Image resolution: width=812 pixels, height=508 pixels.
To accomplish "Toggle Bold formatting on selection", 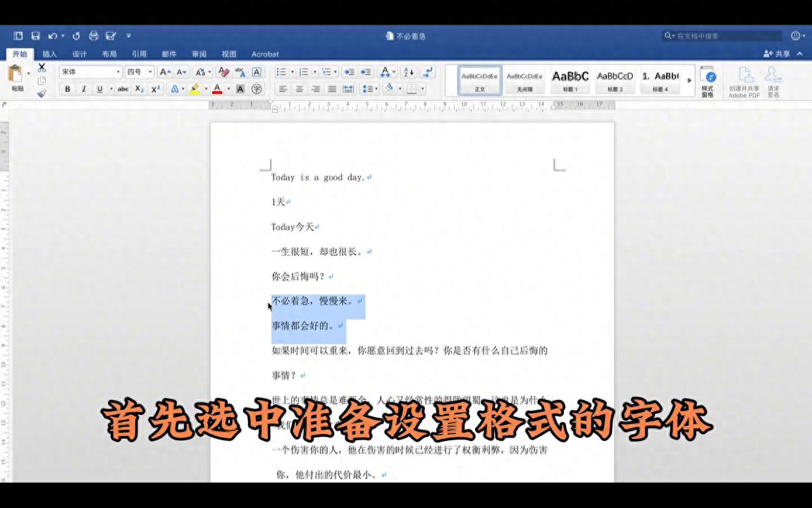I will click(68, 89).
